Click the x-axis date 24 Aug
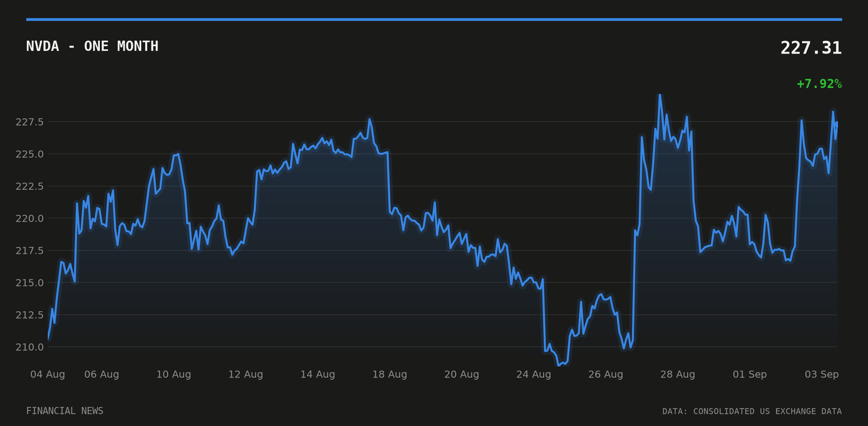Viewport: 868px width, 426px height. [x=534, y=374]
